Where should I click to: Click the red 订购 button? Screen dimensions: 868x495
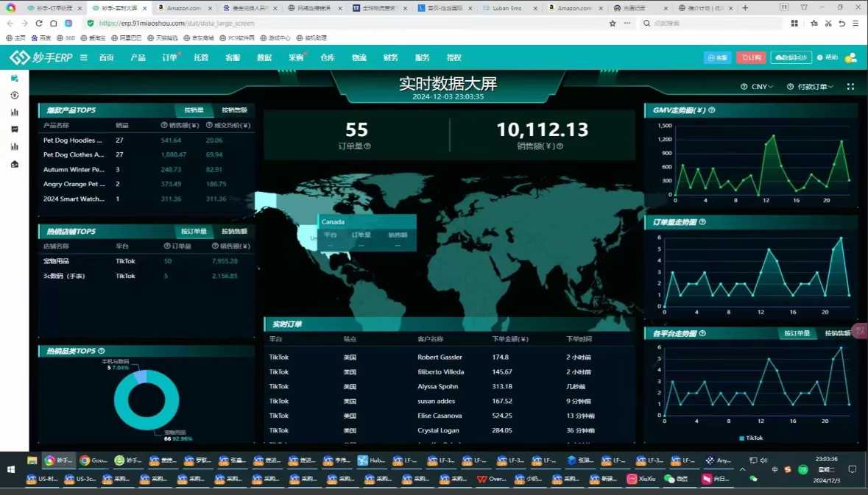(x=751, y=57)
